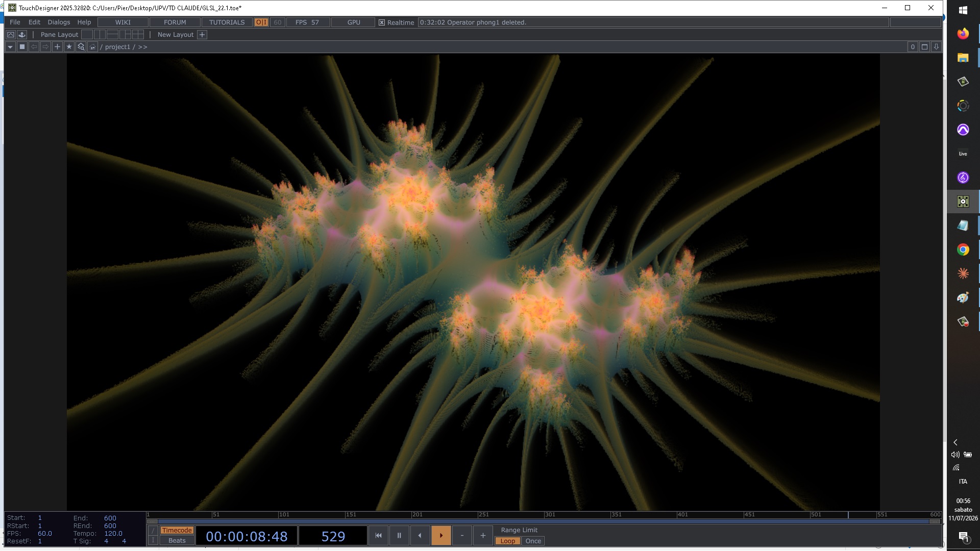The height and width of the screenshot is (551, 980).
Task: Open the TUTORIALS link button
Action: pos(227,22)
